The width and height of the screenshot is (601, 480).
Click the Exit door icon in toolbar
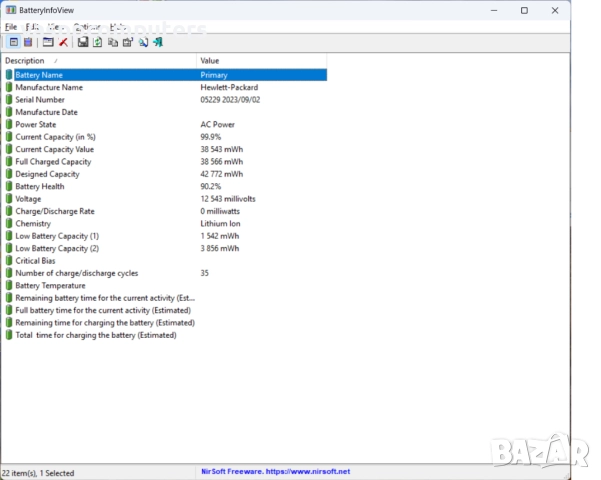point(158,42)
